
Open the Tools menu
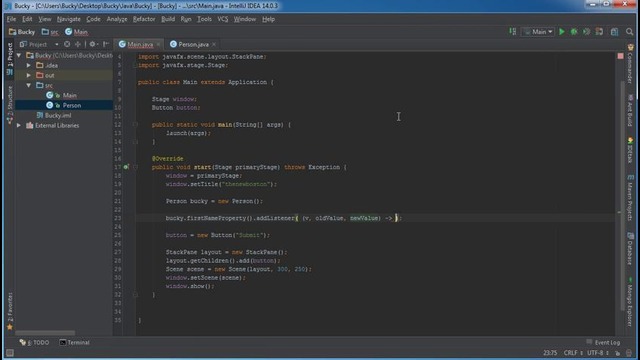[204, 19]
